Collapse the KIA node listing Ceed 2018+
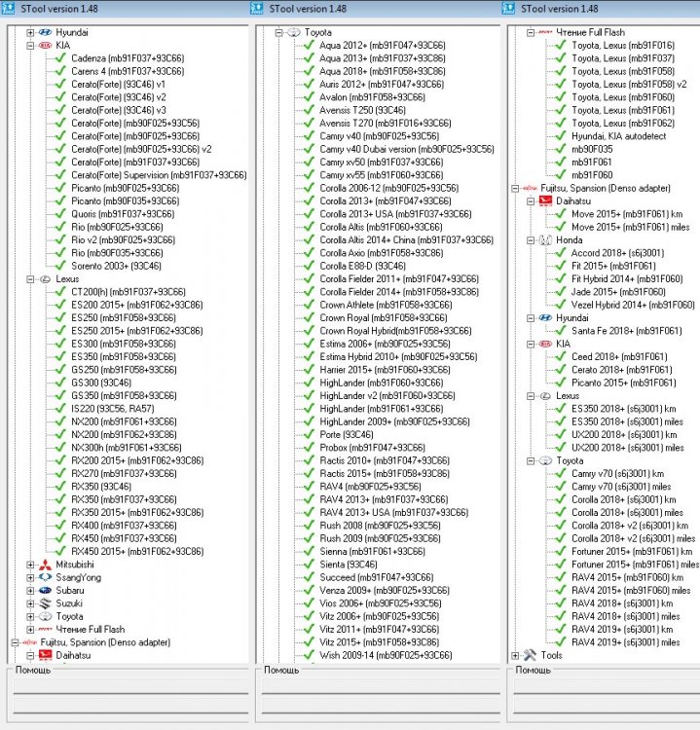Image resolution: width=700 pixels, height=730 pixels. click(x=531, y=344)
